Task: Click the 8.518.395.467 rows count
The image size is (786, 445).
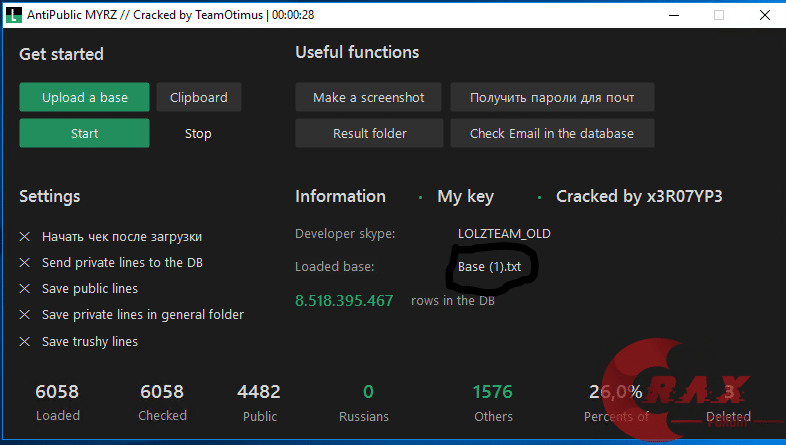Action: point(344,301)
